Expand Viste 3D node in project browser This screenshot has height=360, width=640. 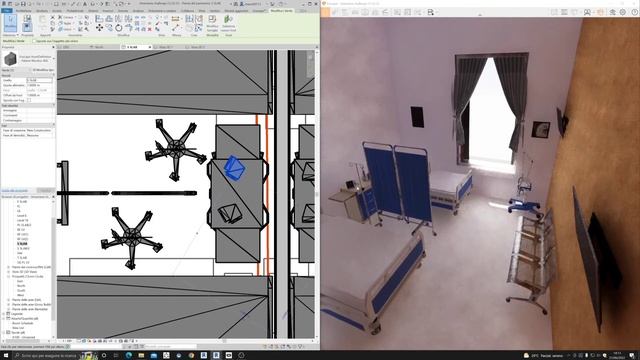[x=9, y=271]
